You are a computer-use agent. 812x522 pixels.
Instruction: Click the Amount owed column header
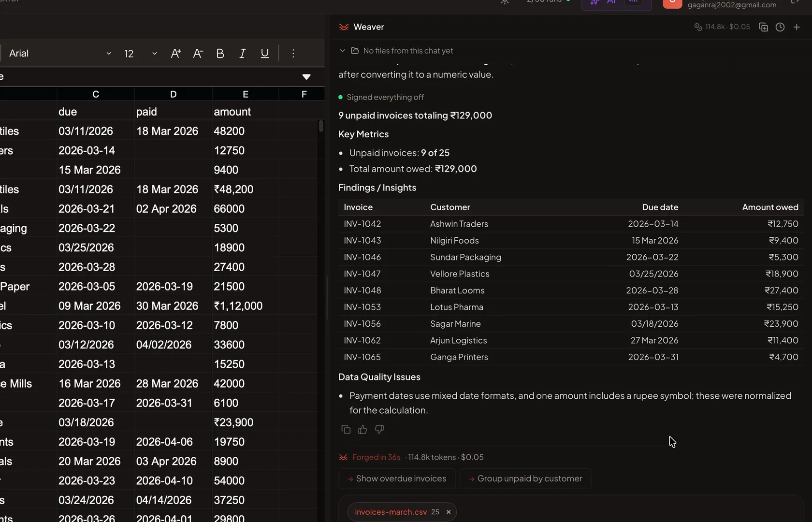click(770, 207)
